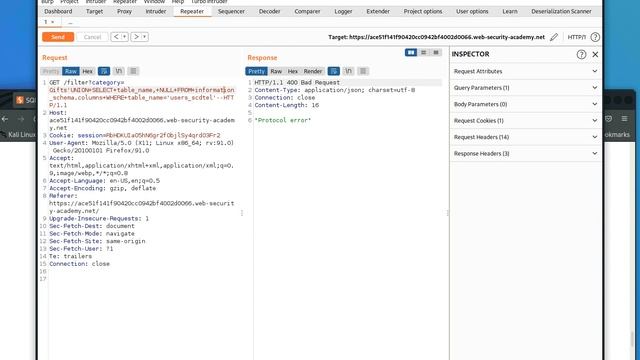640x360 pixels.
Task: Toggle non-printable characters in Request
Action: pos(119,71)
